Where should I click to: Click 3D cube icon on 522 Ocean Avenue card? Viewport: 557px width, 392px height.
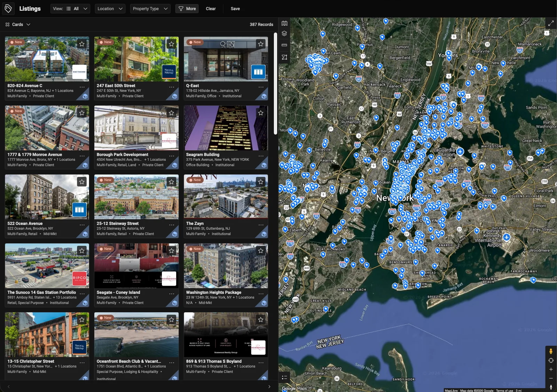[x=85, y=234]
